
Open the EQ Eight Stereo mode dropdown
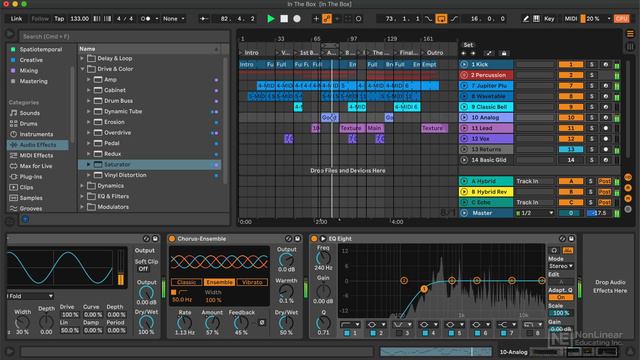(x=561, y=266)
